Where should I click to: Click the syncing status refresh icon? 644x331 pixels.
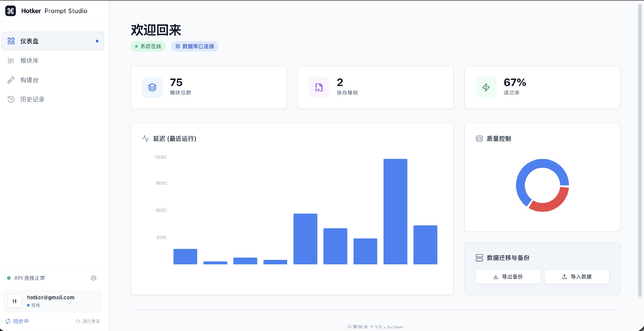click(x=8, y=321)
